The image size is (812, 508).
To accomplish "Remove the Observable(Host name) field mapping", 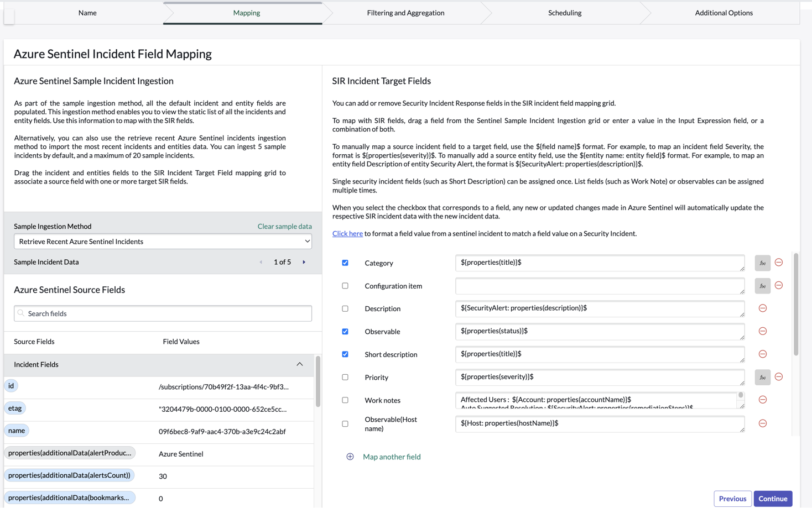I will pos(763,423).
